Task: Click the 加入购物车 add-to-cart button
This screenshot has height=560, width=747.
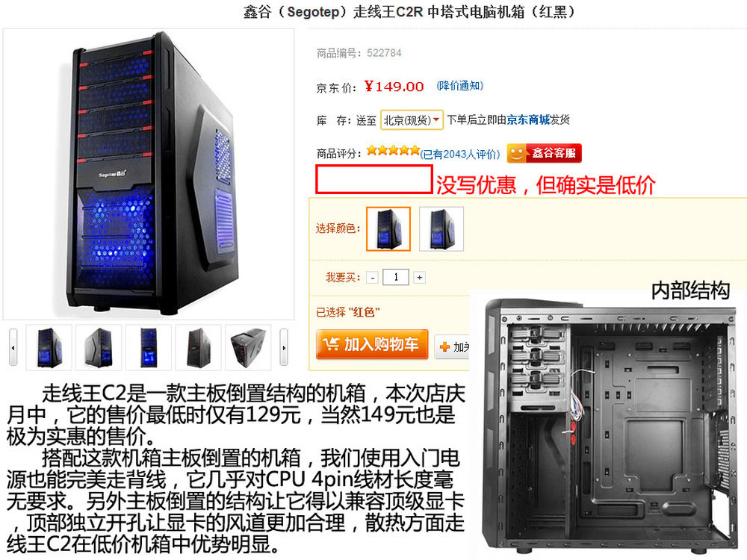Action: pyautogui.click(x=372, y=344)
